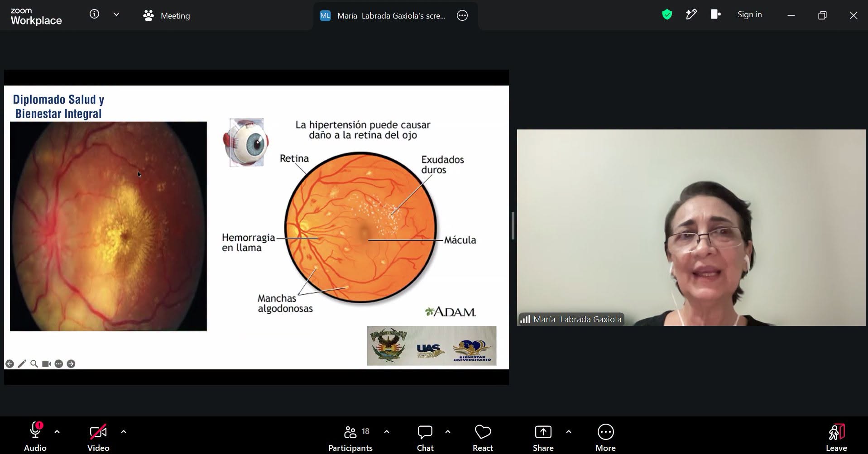This screenshot has width=868, height=454.
Task: Go to next slide arrow in presentation
Action: point(71,364)
